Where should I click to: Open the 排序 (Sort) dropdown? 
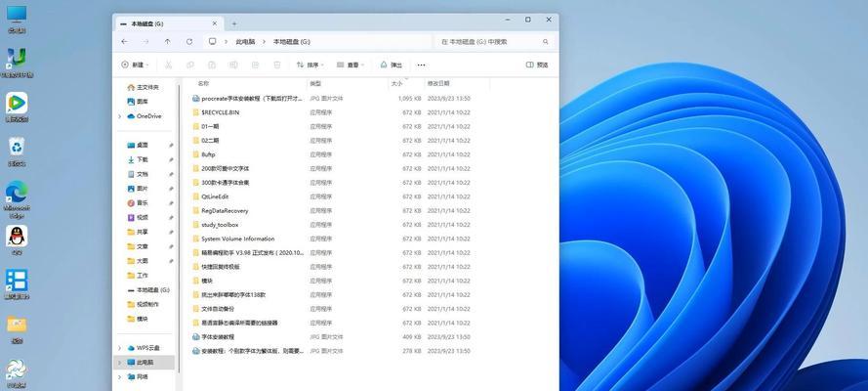pyautogui.click(x=310, y=65)
